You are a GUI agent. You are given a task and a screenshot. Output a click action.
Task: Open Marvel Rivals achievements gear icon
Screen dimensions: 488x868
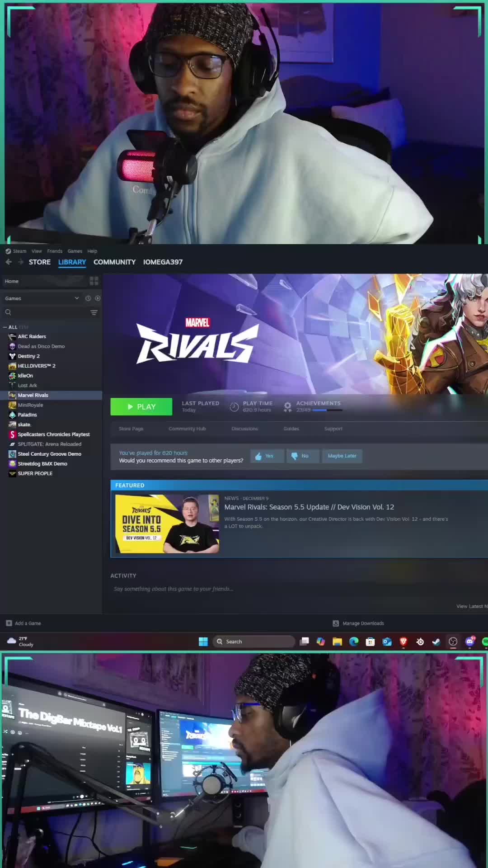point(287,407)
